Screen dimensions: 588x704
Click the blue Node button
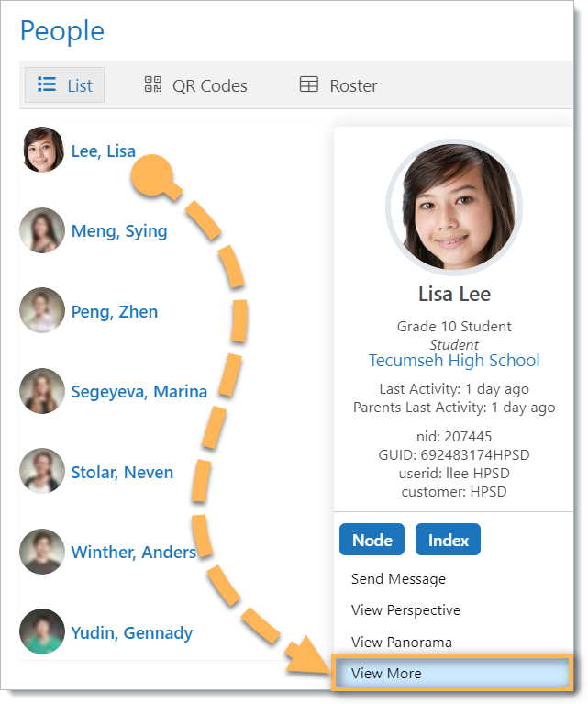click(x=372, y=540)
